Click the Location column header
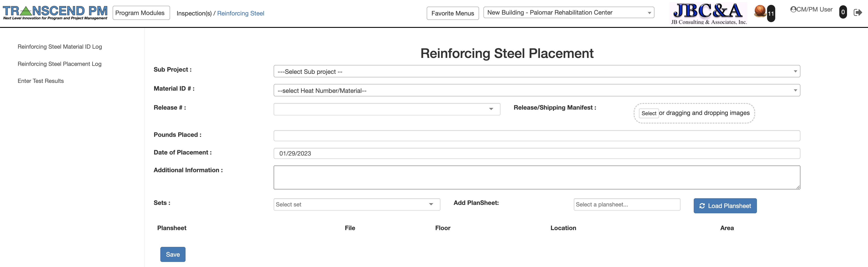 (x=563, y=228)
